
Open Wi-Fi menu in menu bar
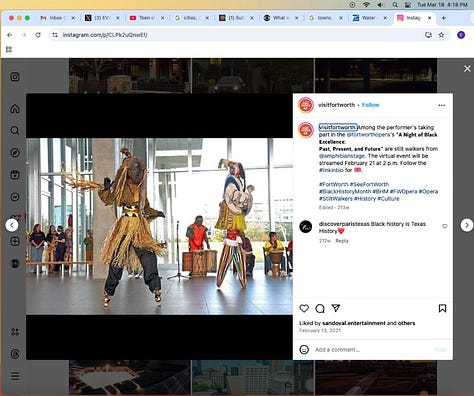pyautogui.click(x=366, y=5)
